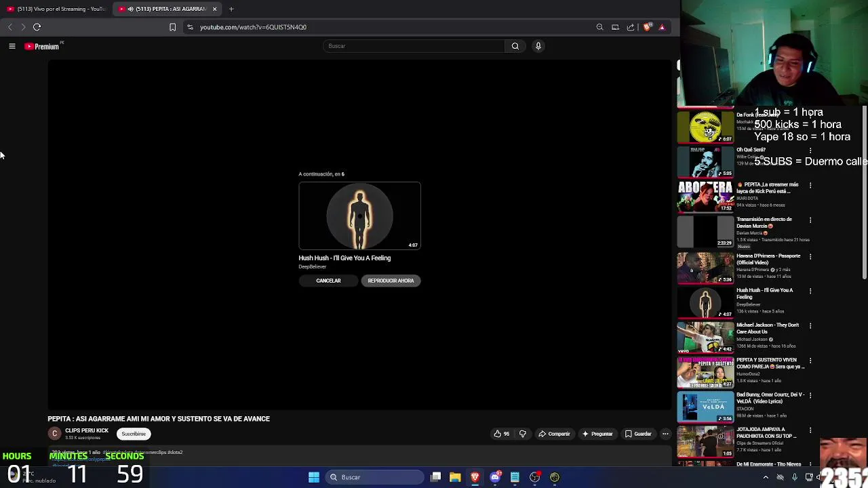This screenshot has width=868, height=488.
Task: Open the CLIPS PERU KICK channel name link
Action: [87, 430]
